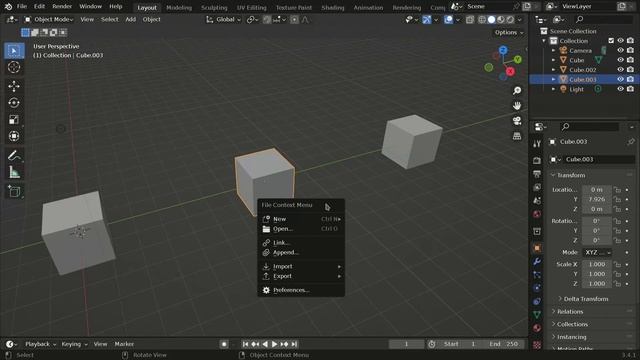Select the Scale tool
Viewport: 640px width, 360px height.
[14, 120]
